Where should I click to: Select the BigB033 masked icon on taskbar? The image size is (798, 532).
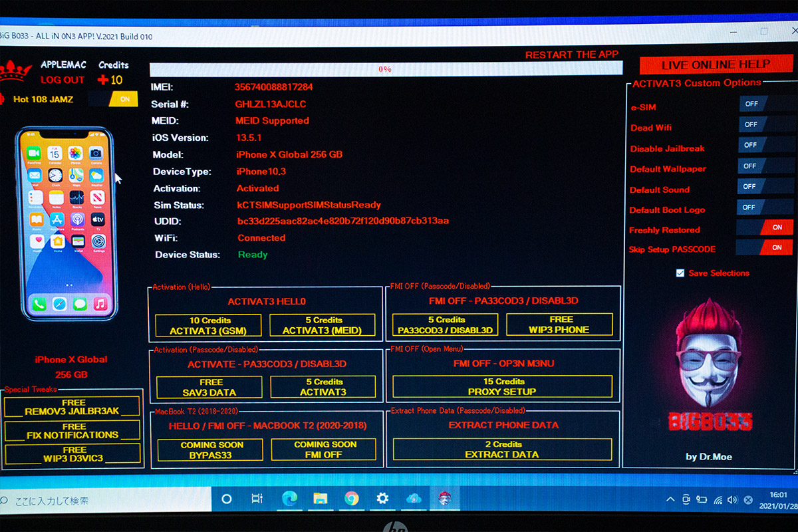pyautogui.click(x=444, y=497)
